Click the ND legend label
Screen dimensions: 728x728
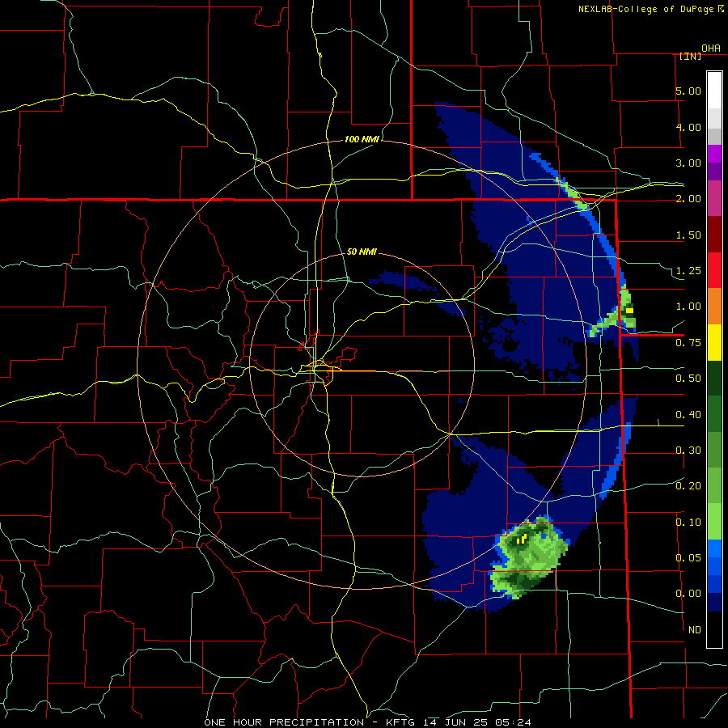click(x=695, y=630)
